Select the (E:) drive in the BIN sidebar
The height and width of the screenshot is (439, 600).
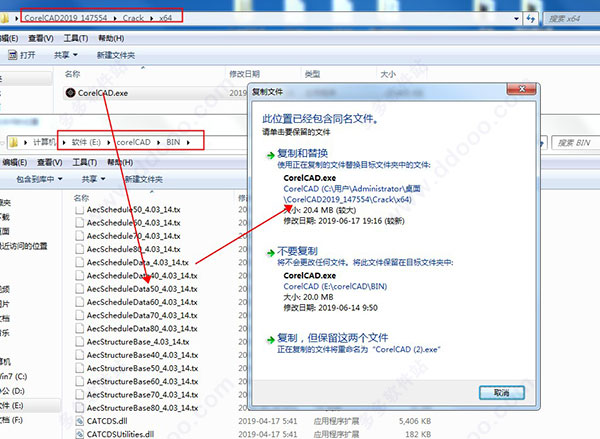point(11,405)
